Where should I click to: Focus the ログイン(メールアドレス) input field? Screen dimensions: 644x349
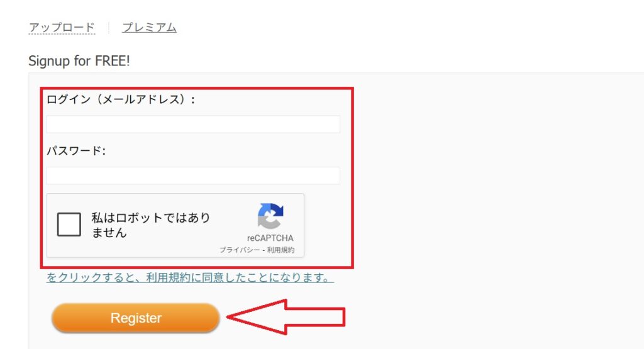[x=193, y=124]
